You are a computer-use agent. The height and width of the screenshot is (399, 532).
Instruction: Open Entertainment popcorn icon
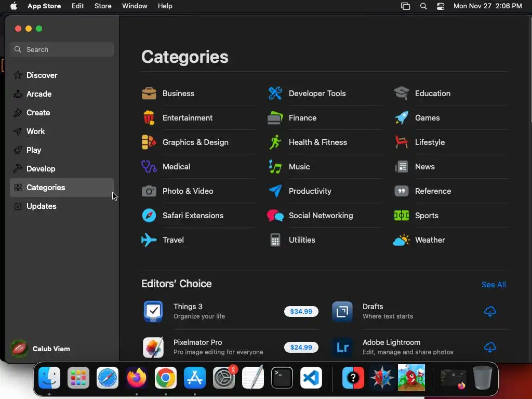[149, 118]
